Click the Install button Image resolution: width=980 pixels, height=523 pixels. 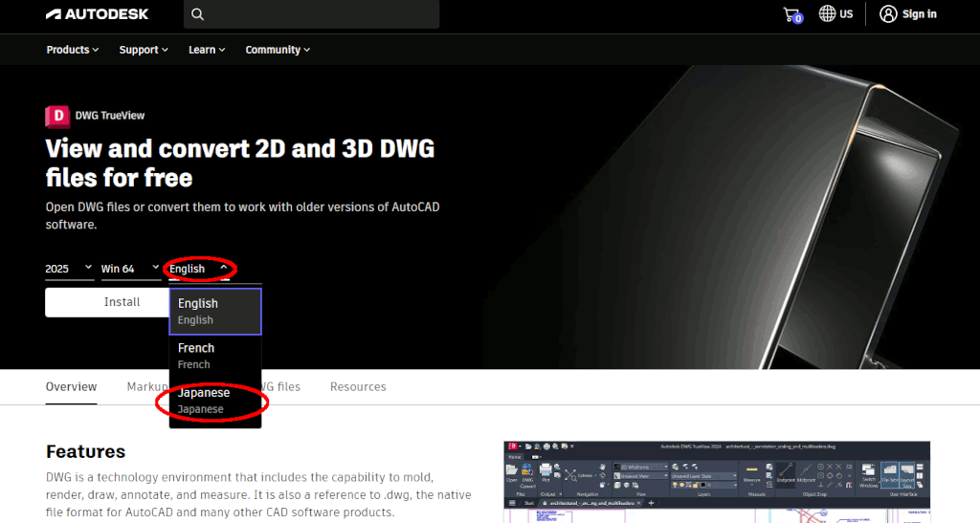[x=107, y=302]
